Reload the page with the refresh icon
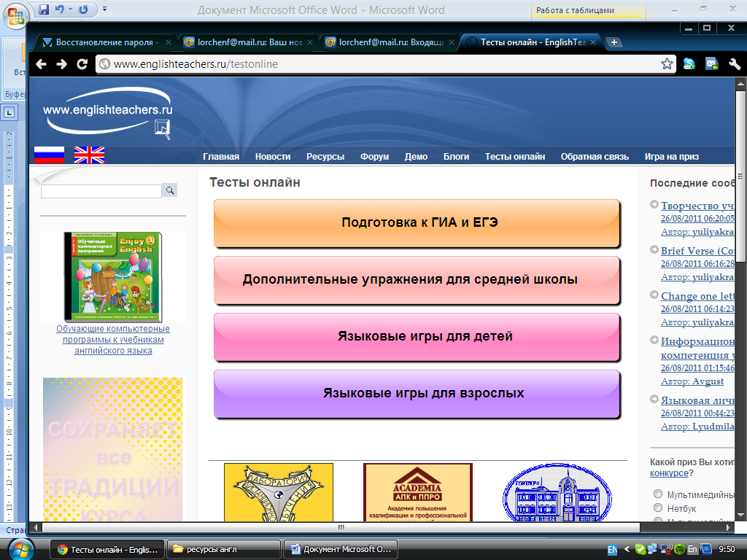The height and width of the screenshot is (560, 747). tap(82, 64)
